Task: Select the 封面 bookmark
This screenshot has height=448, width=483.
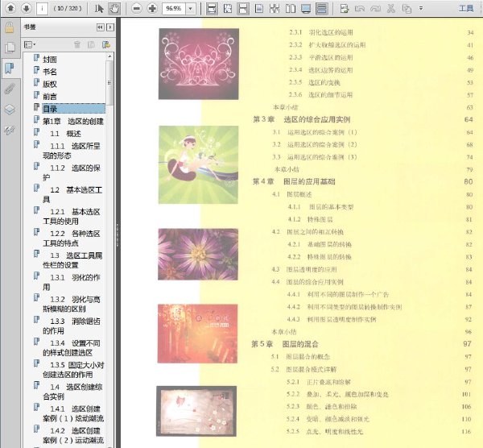Action: [x=50, y=59]
